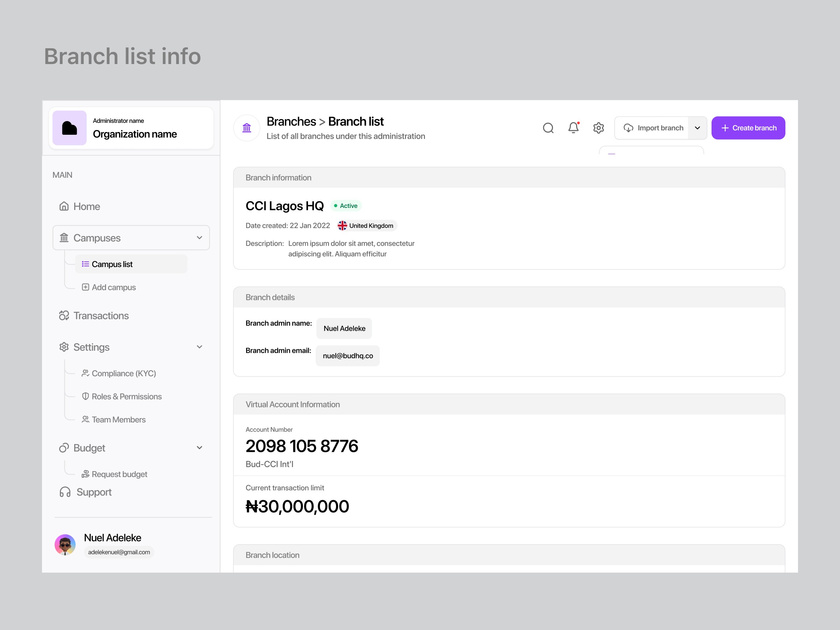Click the Import branch button
This screenshot has height=630, width=840.
tap(653, 128)
